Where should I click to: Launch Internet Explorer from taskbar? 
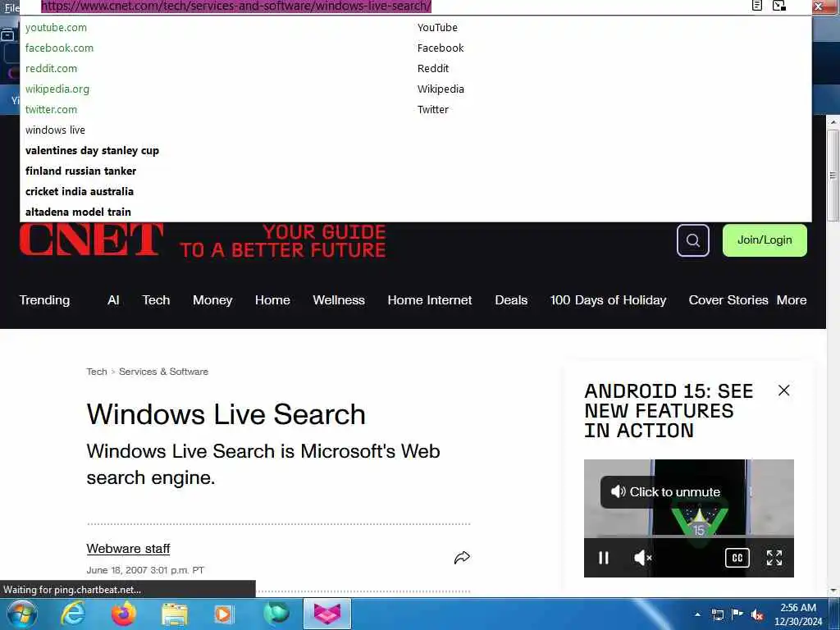click(x=73, y=614)
